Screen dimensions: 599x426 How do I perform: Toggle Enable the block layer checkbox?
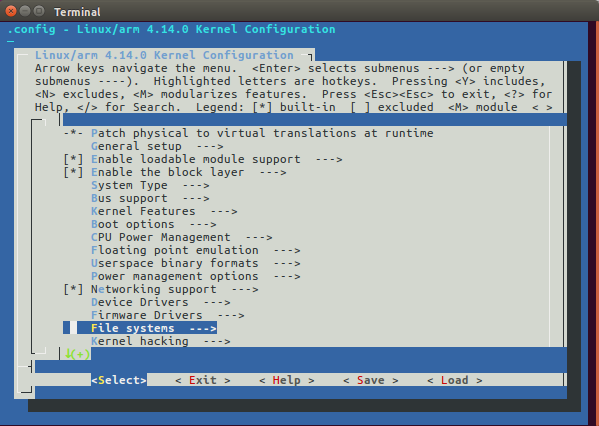(x=73, y=172)
